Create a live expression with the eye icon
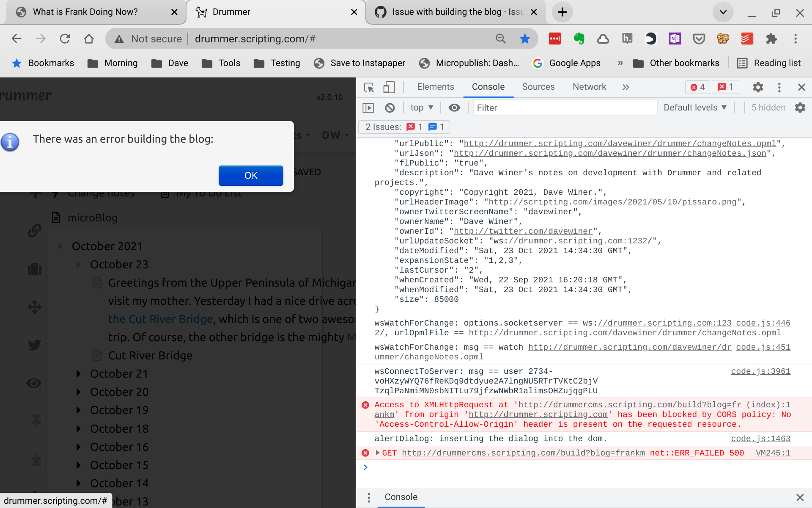 (x=454, y=108)
